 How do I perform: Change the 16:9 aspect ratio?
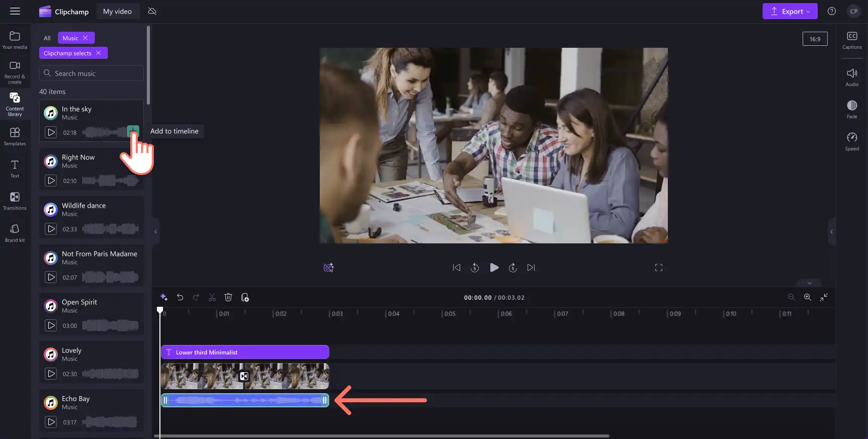[815, 39]
